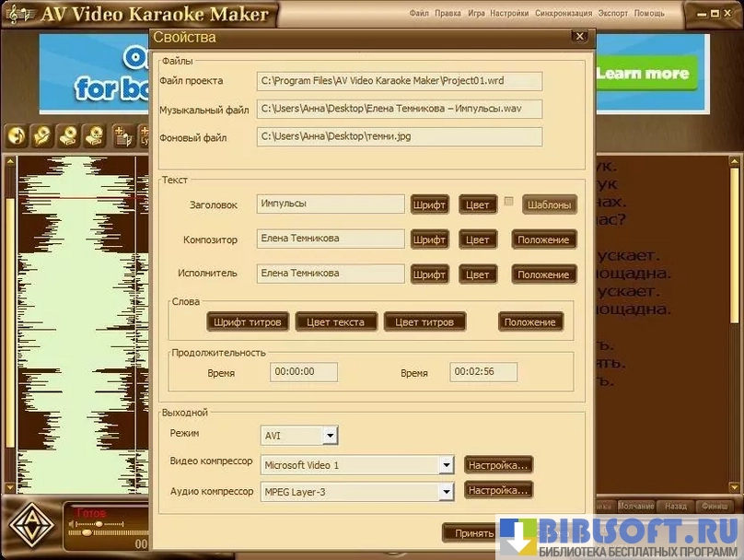The height and width of the screenshot is (560, 744).
Task: Open the Видео компрессор dropdown list
Action: [447, 465]
